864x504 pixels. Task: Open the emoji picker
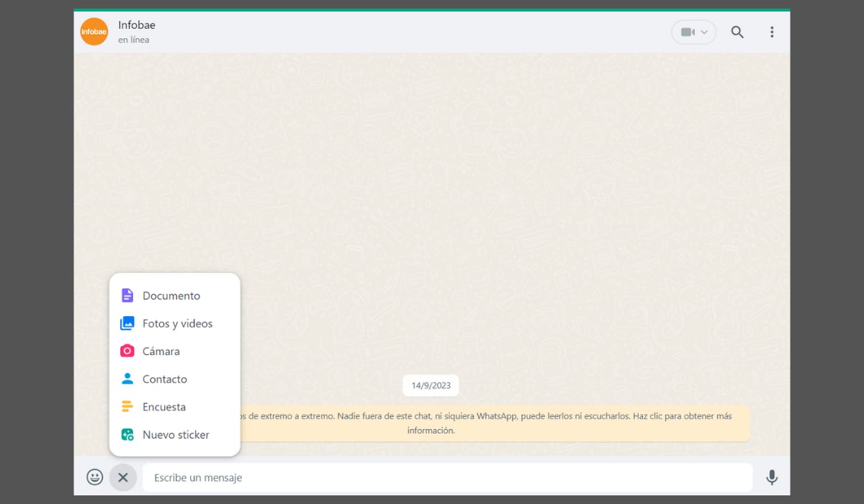tap(94, 477)
